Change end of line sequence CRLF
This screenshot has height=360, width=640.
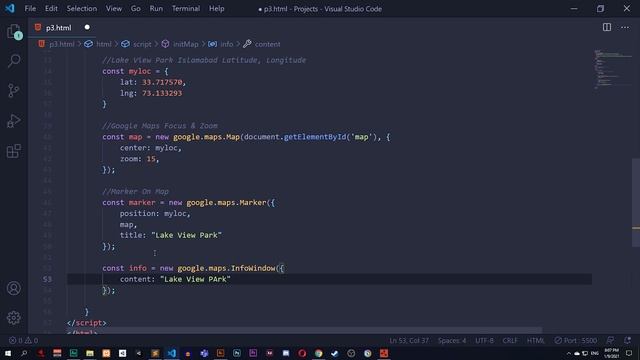[510, 340]
